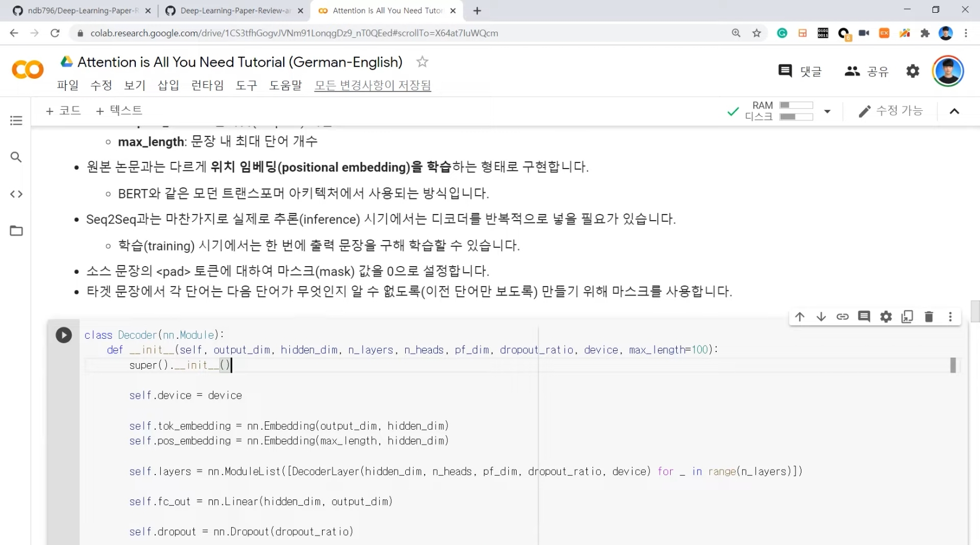Switch to the second Deep-Learning-Paper-Review tab
This screenshot has width=980, height=545.
pyautogui.click(x=235, y=11)
